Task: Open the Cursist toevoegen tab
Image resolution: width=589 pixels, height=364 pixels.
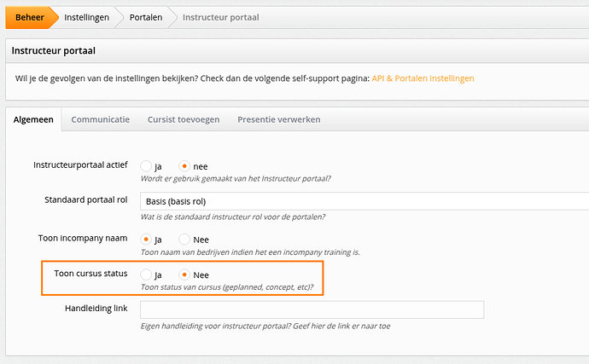Action: (184, 119)
